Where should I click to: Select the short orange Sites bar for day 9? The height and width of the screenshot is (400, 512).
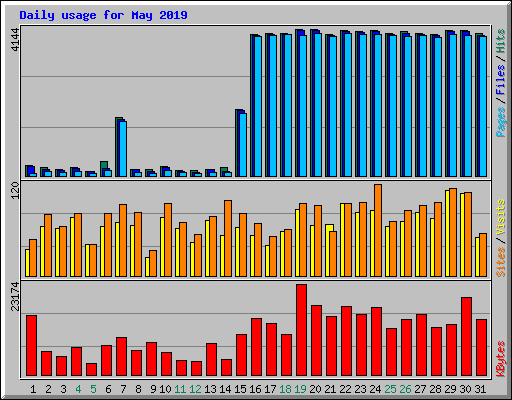(153, 263)
